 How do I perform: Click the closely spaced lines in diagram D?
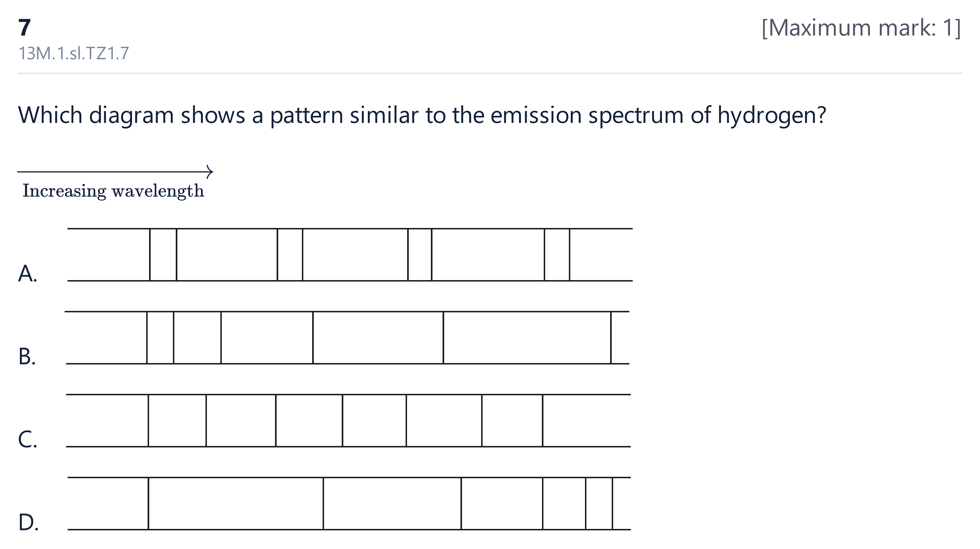click(599, 503)
